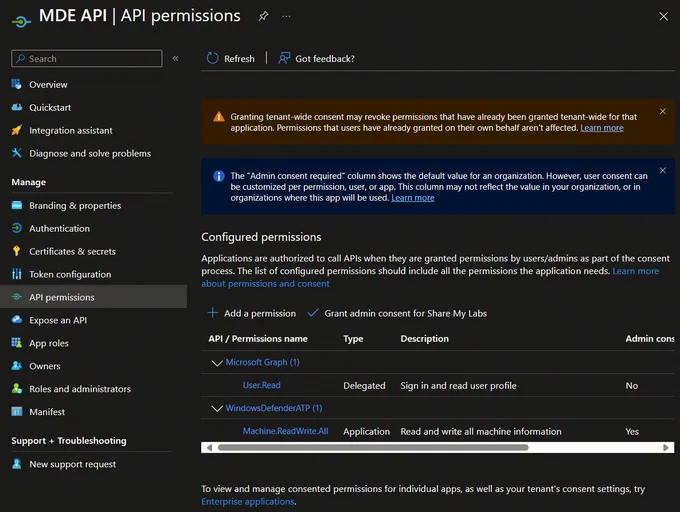Open the more options ellipsis in header

pos(286,16)
